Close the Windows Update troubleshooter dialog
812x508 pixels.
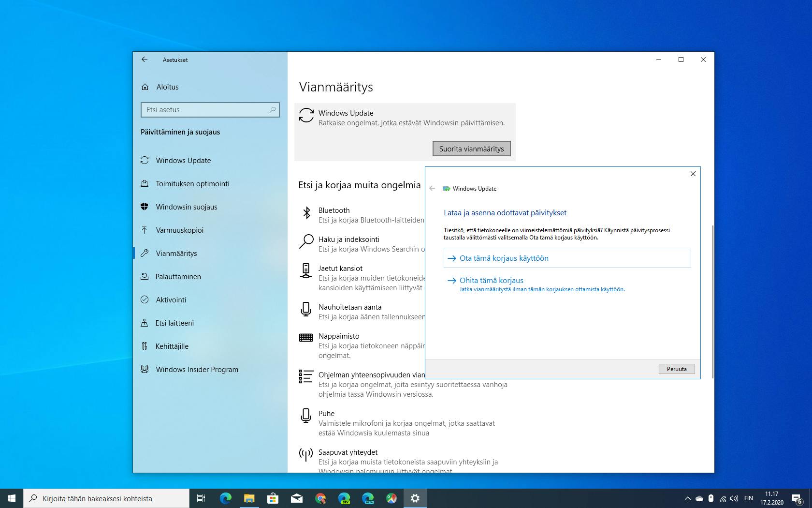click(x=693, y=174)
